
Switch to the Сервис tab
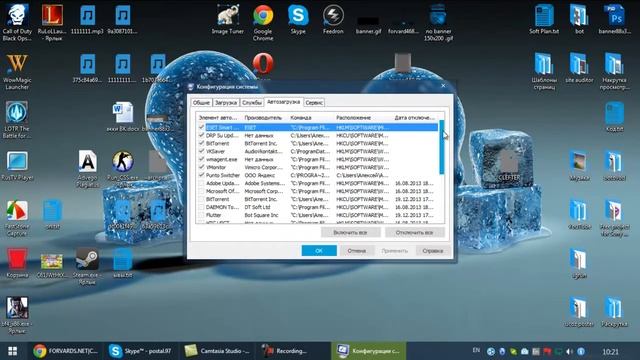point(314,103)
